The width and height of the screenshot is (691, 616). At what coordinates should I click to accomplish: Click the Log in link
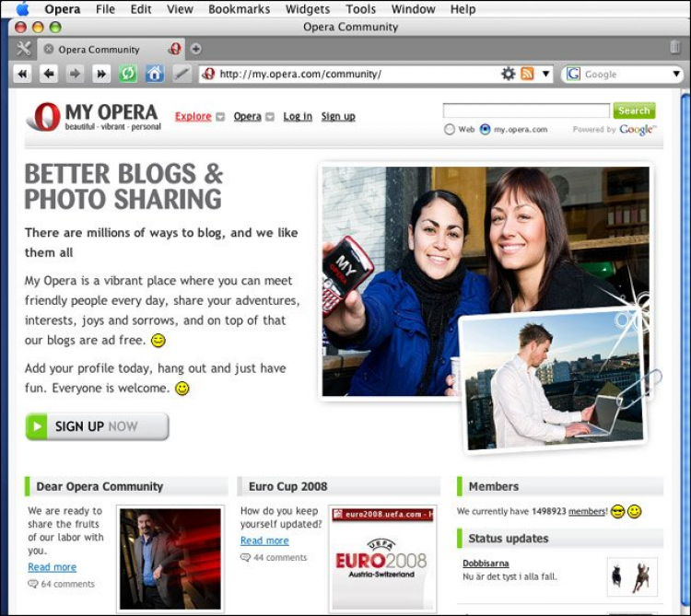pyautogui.click(x=298, y=116)
